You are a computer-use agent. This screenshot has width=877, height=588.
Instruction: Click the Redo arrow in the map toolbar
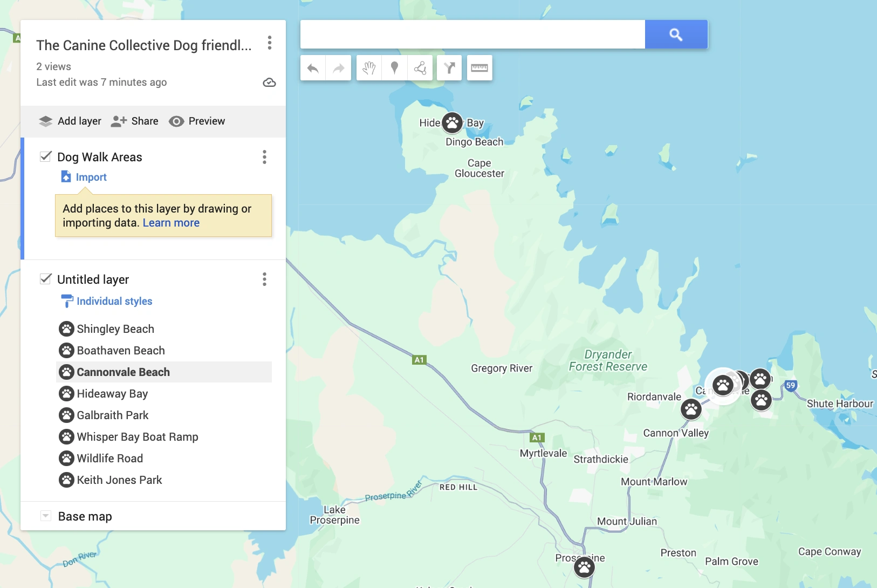pos(338,68)
